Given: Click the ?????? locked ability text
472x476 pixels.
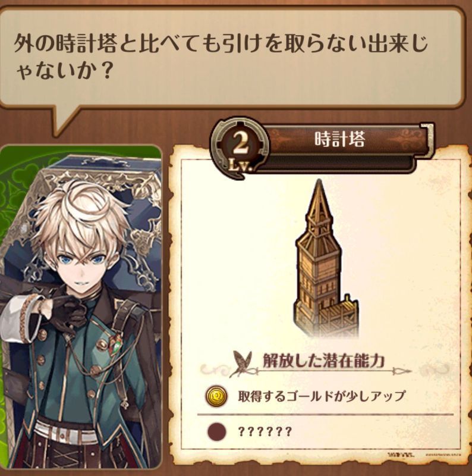Looking at the screenshot, I should point(265,431).
